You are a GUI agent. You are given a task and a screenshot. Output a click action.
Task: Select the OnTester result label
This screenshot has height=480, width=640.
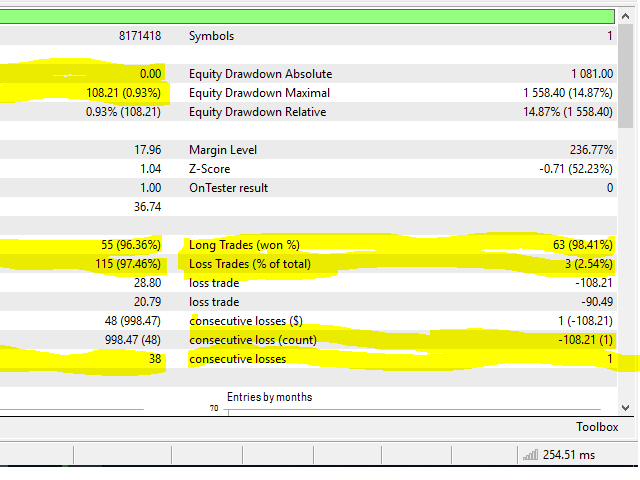click(x=229, y=188)
